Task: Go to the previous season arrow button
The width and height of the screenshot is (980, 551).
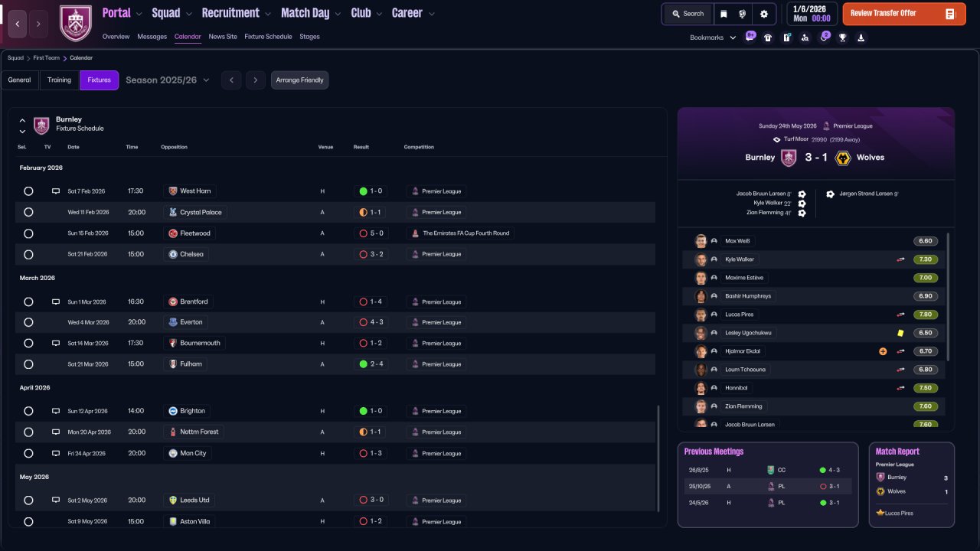Action: pyautogui.click(x=231, y=80)
